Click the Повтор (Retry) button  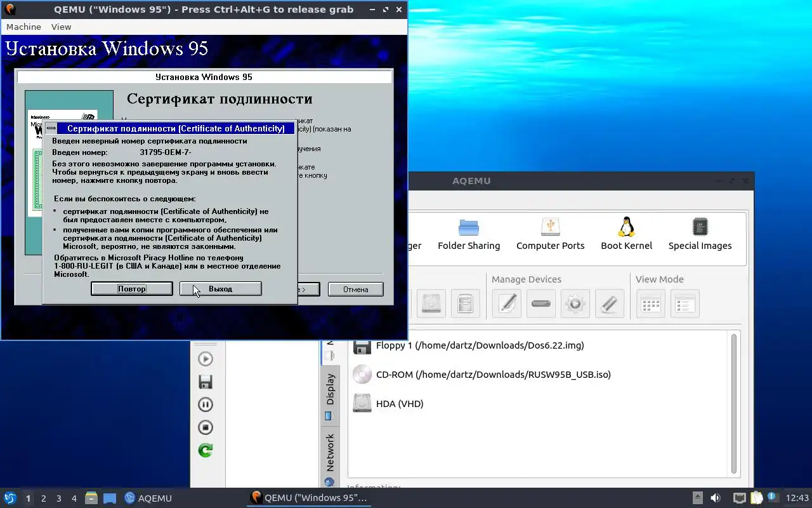[132, 289]
